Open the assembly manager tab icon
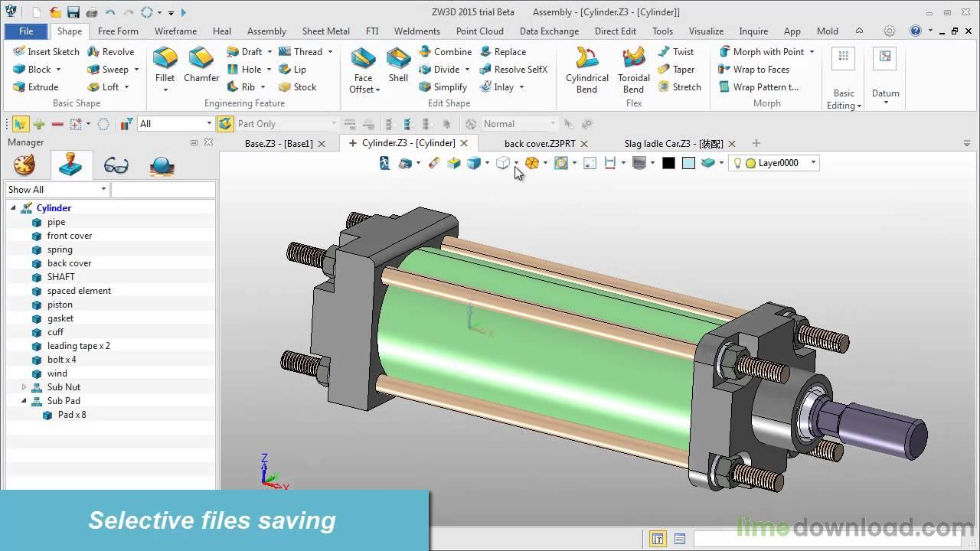The width and height of the screenshot is (980, 551). coord(72,165)
